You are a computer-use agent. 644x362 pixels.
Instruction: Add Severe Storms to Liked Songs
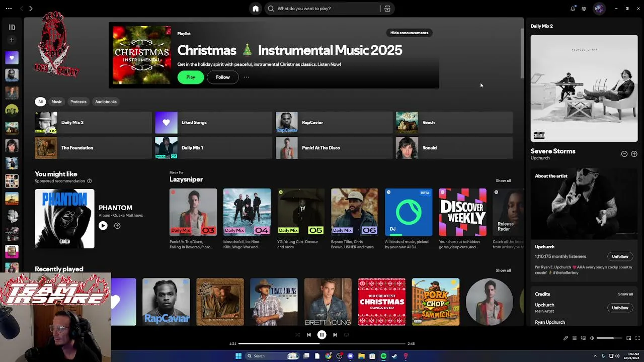click(634, 154)
